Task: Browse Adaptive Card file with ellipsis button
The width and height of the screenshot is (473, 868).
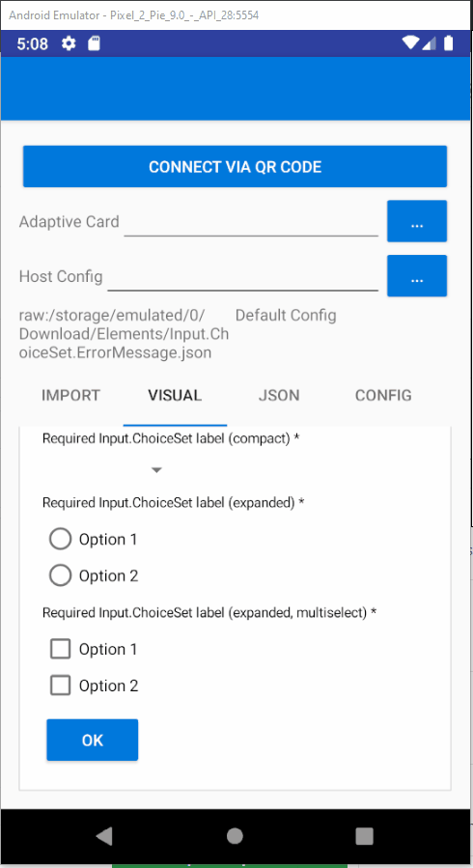Action: pyautogui.click(x=417, y=221)
